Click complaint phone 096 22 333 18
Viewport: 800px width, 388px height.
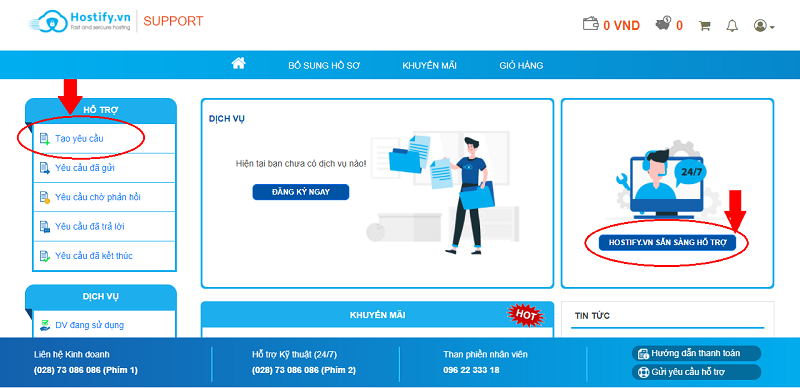pyautogui.click(x=471, y=370)
